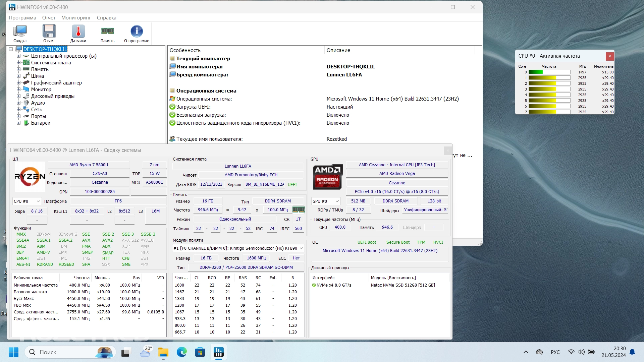644x362 pixels.
Task: Open Программа menu
Action: (x=22, y=17)
